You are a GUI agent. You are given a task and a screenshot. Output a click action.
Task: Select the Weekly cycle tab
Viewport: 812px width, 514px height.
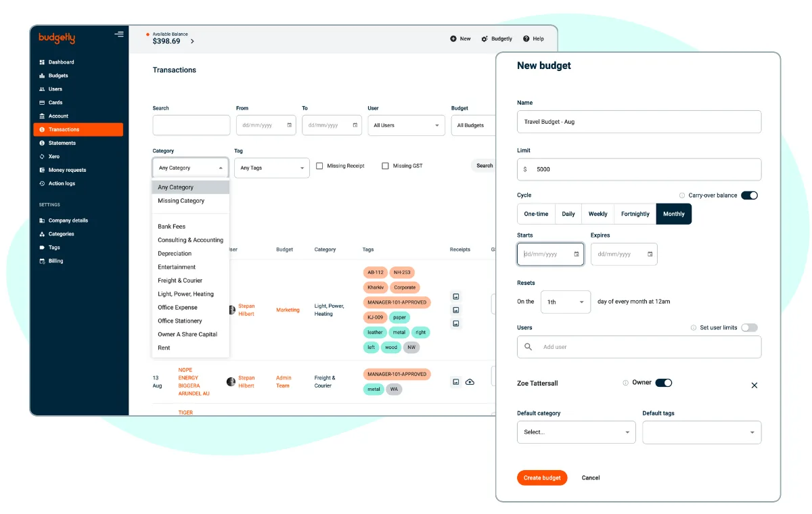coord(597,214)
